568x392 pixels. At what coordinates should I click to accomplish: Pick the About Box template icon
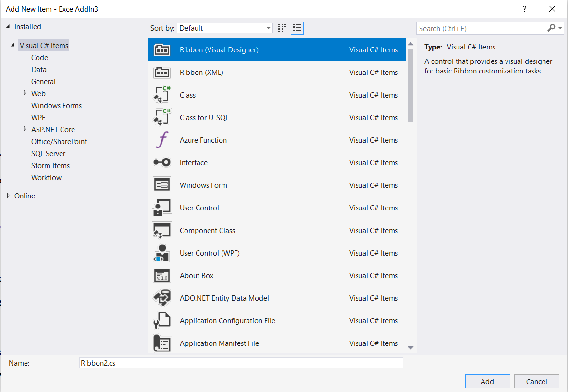pyautogui.click(x=161, y=276)
